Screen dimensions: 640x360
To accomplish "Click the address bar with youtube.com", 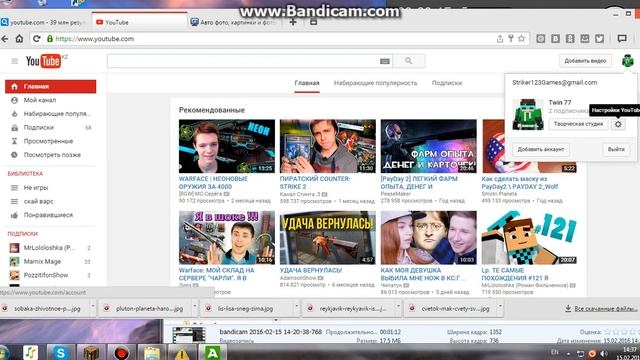I will [x=269, y=39].
